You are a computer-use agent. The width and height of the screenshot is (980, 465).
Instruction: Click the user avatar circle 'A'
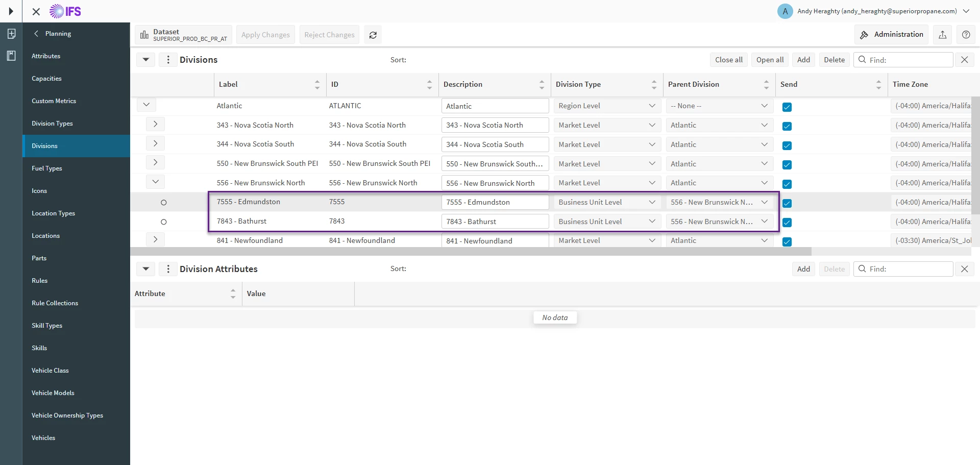(785, 11)
